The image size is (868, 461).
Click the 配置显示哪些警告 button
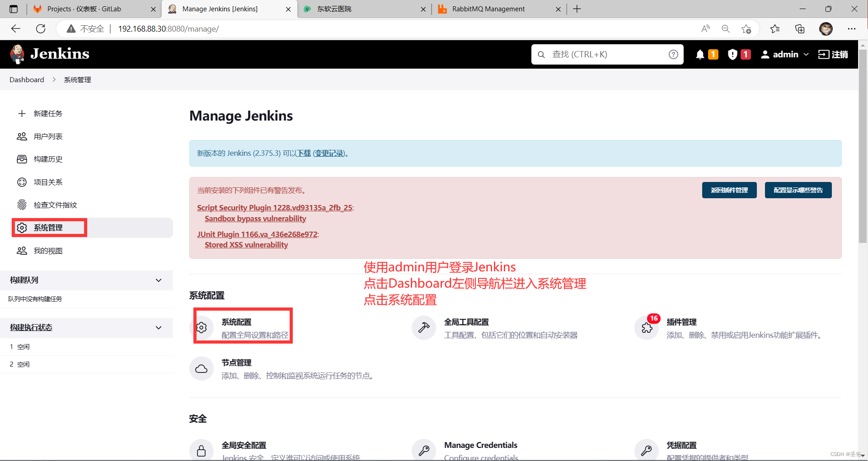(798, 190)
